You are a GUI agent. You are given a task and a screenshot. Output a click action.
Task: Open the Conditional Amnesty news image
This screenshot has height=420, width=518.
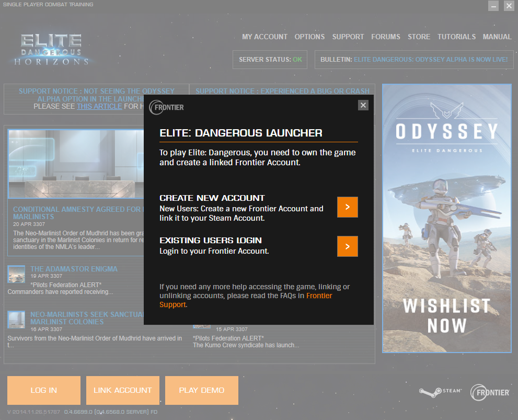pyautogui.click(x=76, y=164)
